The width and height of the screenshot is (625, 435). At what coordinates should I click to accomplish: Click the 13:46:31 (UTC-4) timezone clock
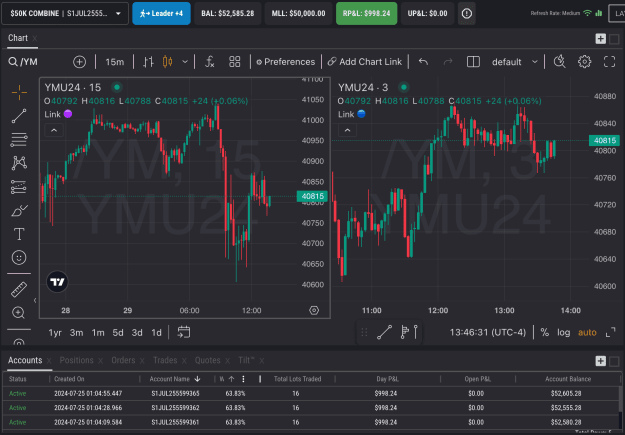488,332
